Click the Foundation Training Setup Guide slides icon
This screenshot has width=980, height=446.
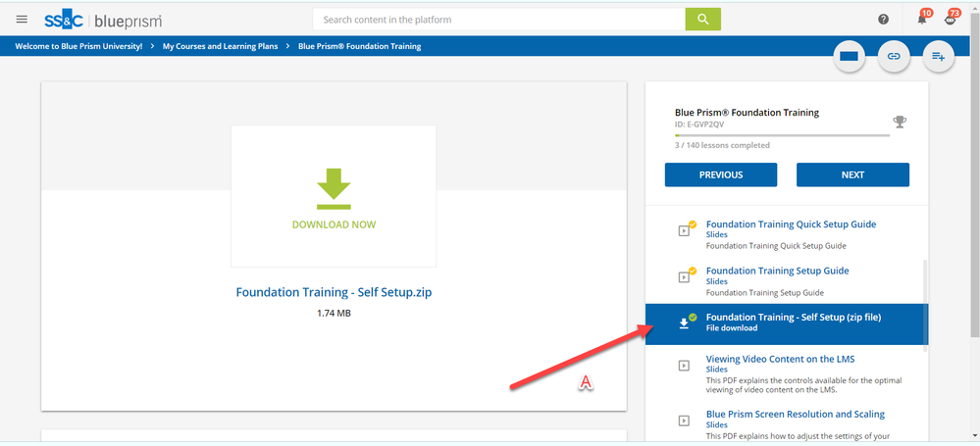pos(685,276)
